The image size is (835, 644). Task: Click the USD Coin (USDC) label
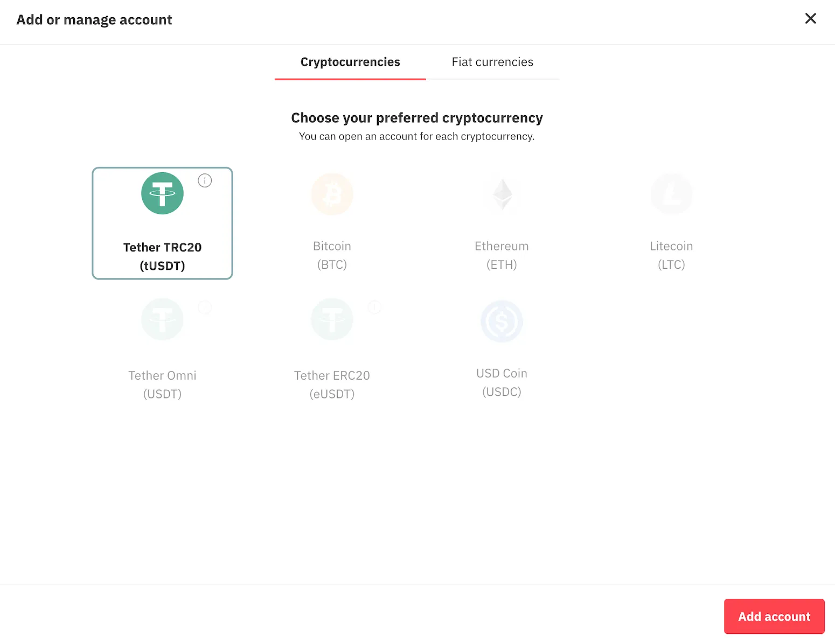tap(502, 382)
